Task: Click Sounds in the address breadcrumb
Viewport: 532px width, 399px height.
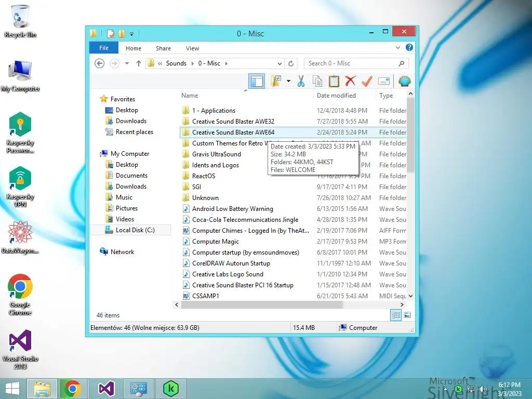Action: (x=176, y=63)
